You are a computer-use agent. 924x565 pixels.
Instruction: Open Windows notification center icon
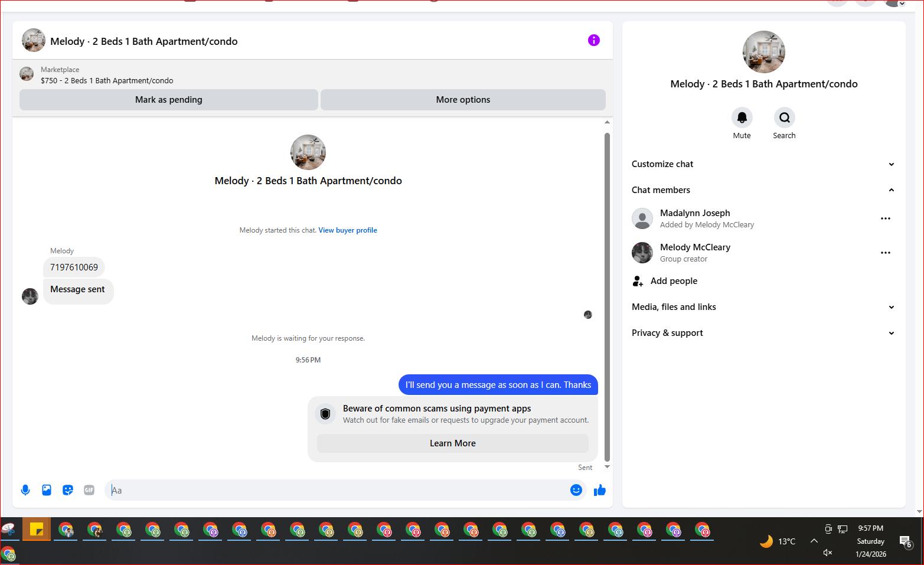(906, 541)
